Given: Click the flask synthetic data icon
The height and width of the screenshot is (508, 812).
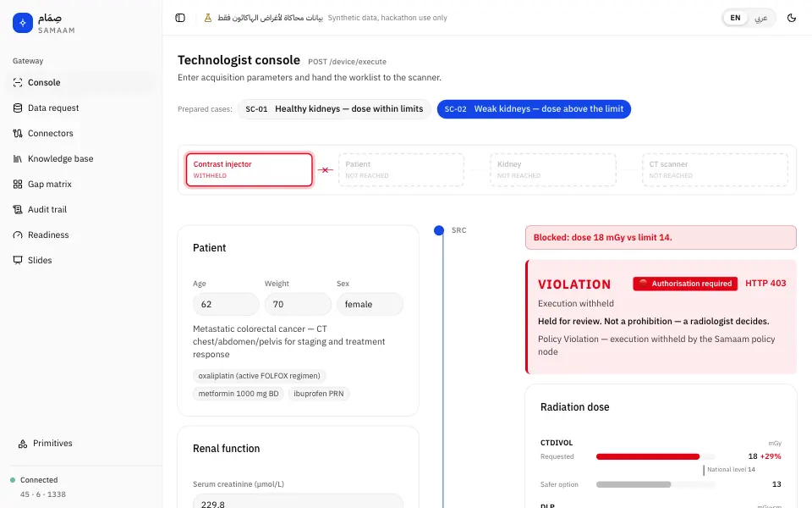Looking at the screenshot, I should pos(208,18).
